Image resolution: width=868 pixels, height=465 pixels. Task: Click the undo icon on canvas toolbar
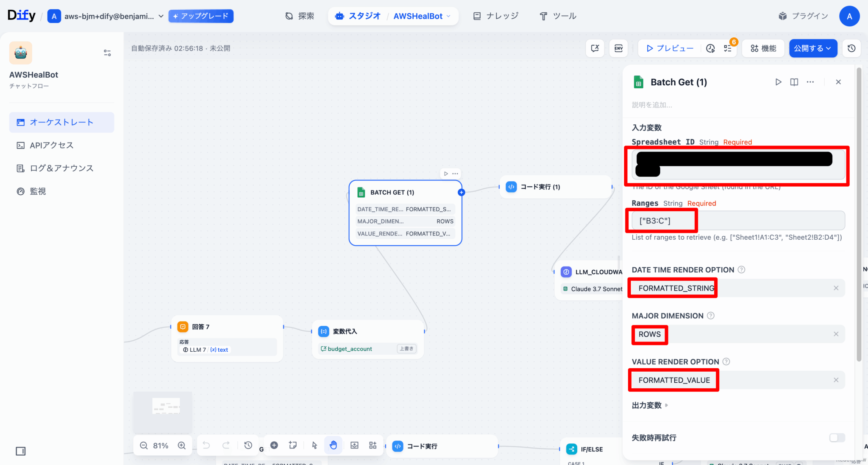point(206,445)
